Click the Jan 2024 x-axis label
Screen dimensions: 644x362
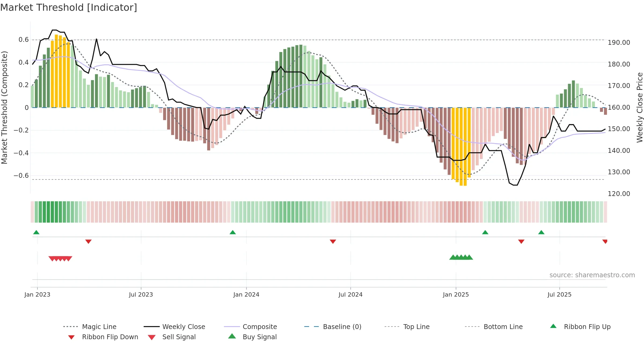click(x=246, y=294)
